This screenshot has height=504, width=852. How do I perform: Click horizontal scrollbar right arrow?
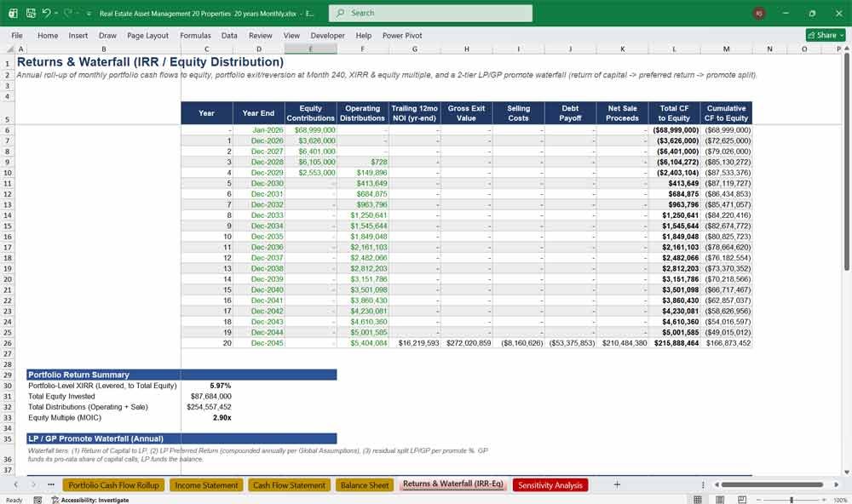pyautogui.click(x=837, y=484)
